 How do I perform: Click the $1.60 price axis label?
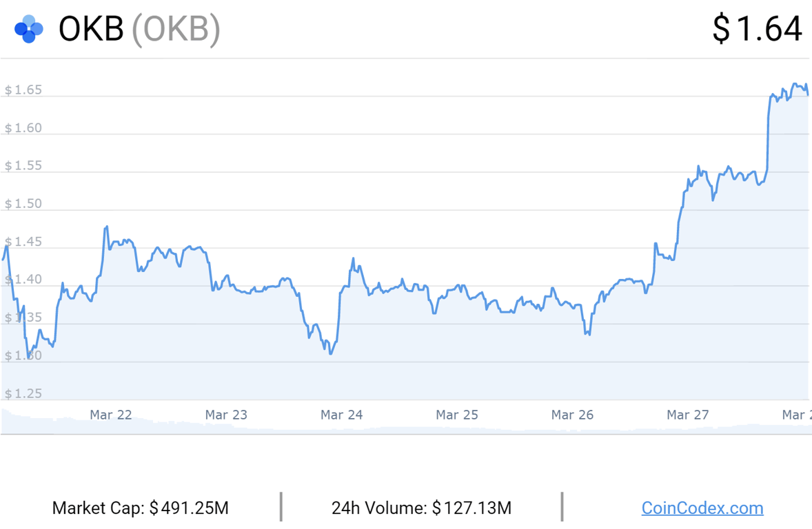pos(23,128)
